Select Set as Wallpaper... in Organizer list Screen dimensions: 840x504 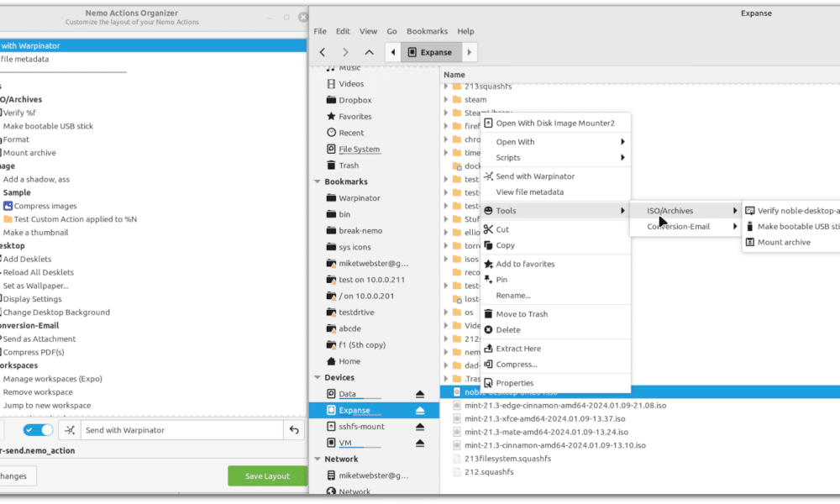(36, 286)
